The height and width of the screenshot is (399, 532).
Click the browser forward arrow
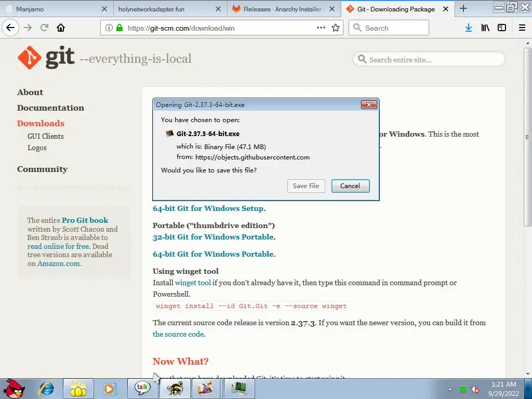coord(28,28)
